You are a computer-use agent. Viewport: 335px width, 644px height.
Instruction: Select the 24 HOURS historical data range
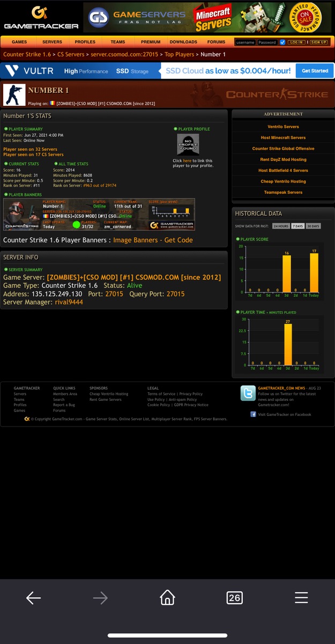coord(281,226)
